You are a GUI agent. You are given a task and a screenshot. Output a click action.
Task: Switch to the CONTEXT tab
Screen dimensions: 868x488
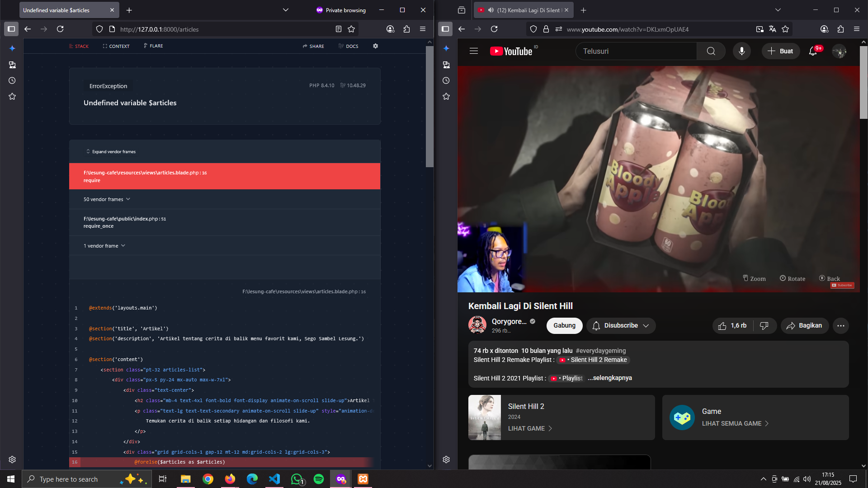click(x=116, y=46)
